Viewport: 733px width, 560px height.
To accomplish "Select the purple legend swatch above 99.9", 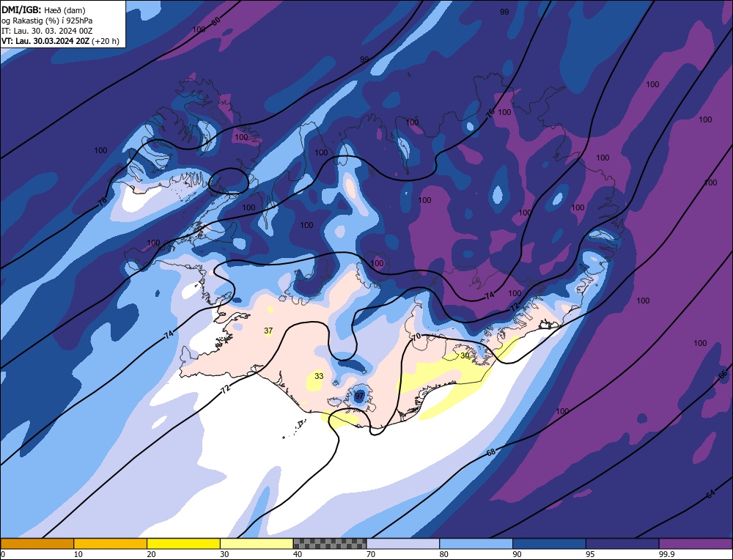I will pos(696,543).
